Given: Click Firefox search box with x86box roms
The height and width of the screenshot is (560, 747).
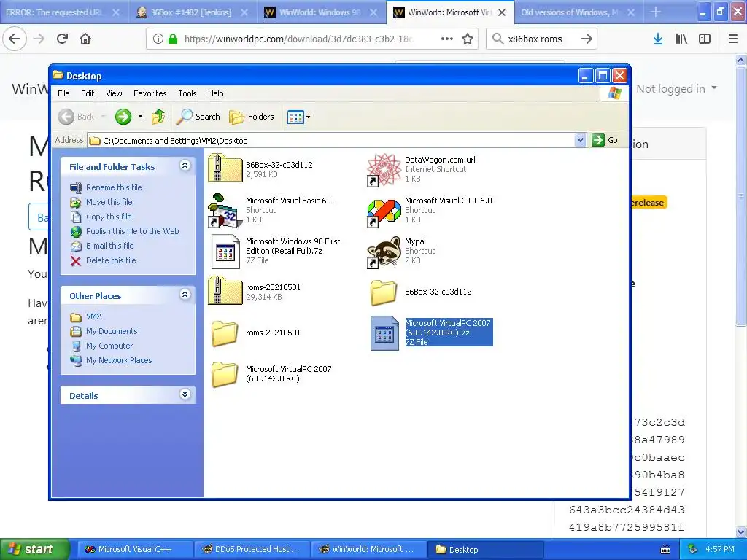Looking at the screenshot, I should coord(541,39).
